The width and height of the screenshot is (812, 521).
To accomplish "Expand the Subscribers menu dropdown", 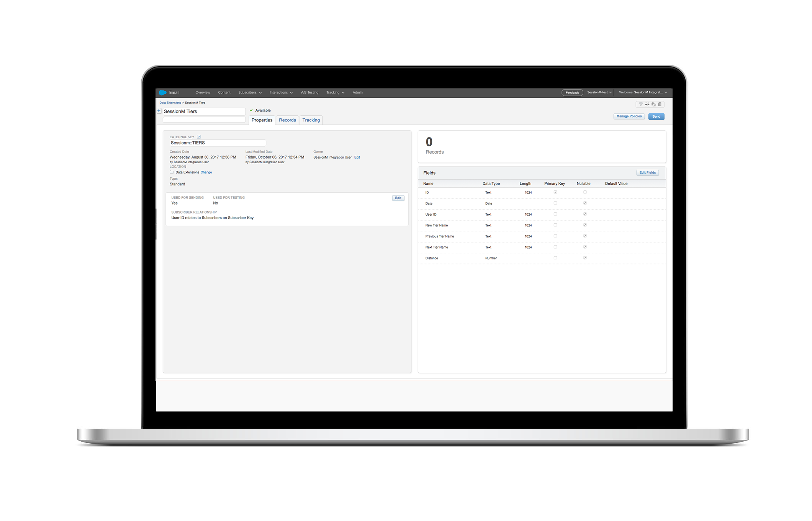I will [250, 93].
